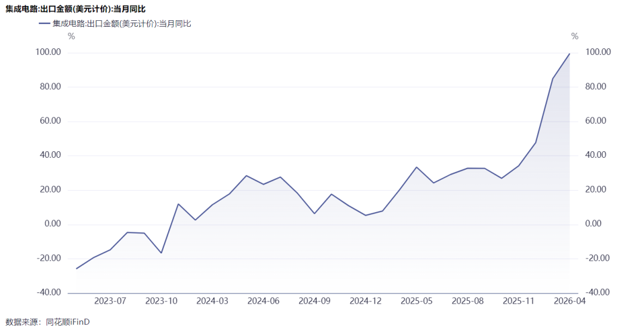Click the chart title 集成电路:出口金额(美元计价):当月同比
The width and height of the screenshot is (644, 327).
pyautogui.click(x=76, y=9)
